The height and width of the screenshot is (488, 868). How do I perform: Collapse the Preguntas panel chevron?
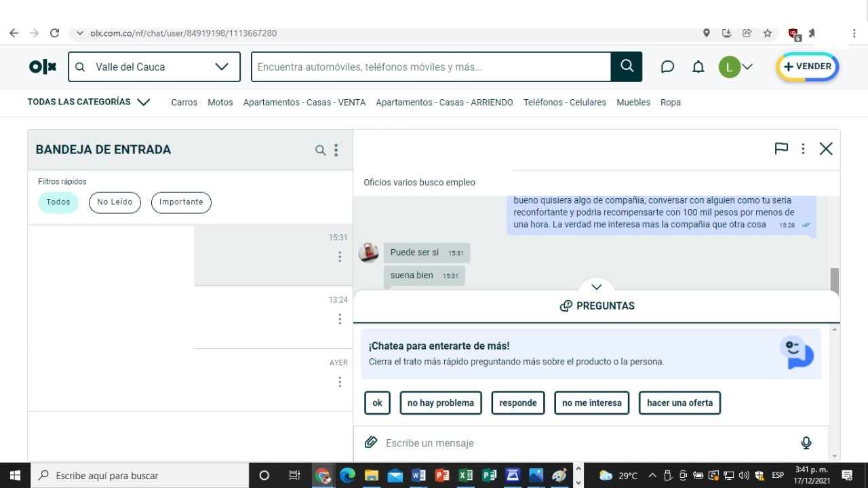pos(597,286)
